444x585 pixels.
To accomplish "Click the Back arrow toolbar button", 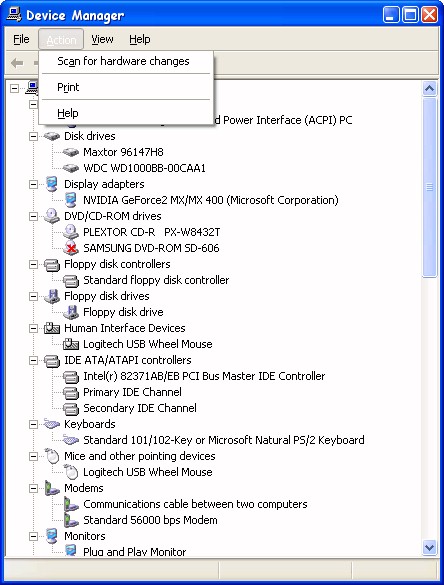I will (17, 63).
